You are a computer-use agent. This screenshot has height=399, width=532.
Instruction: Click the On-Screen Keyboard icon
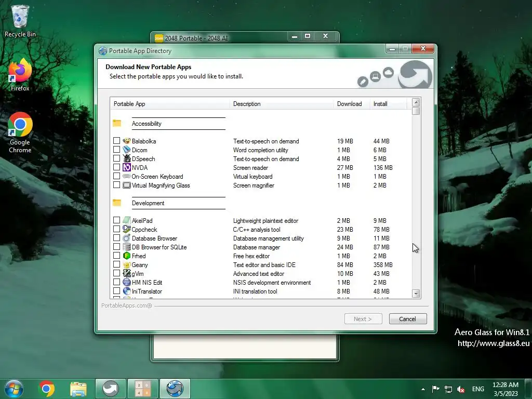point(127,176)
